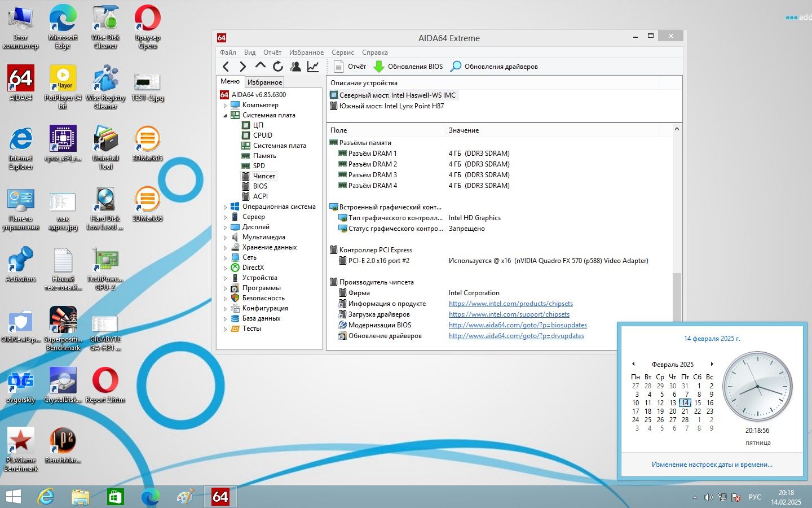Refresh the AIDA64 page with the reload icon

(x=278, y=67)
